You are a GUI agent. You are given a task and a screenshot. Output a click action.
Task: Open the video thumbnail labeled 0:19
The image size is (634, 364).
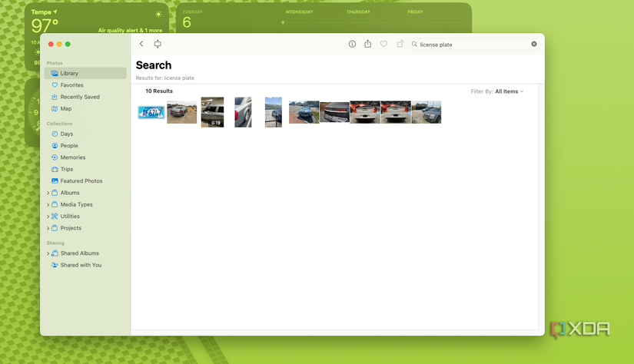point(212,112)
